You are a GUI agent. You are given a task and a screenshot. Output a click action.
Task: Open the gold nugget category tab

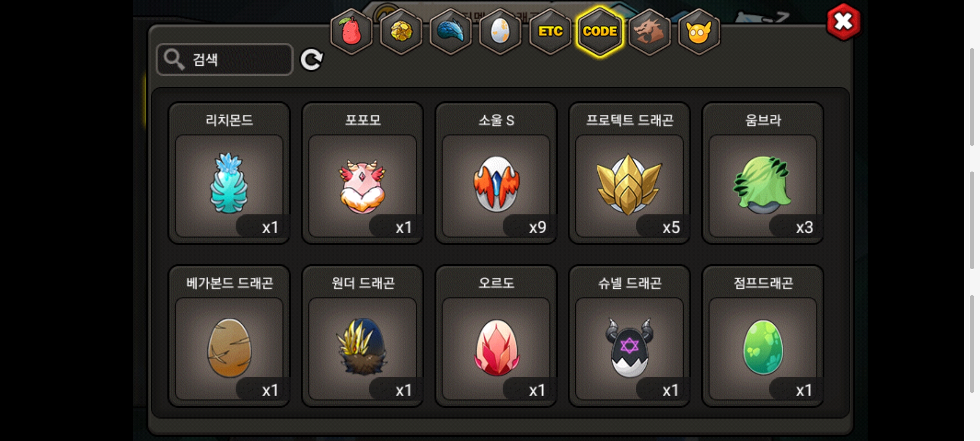(401, 32)
